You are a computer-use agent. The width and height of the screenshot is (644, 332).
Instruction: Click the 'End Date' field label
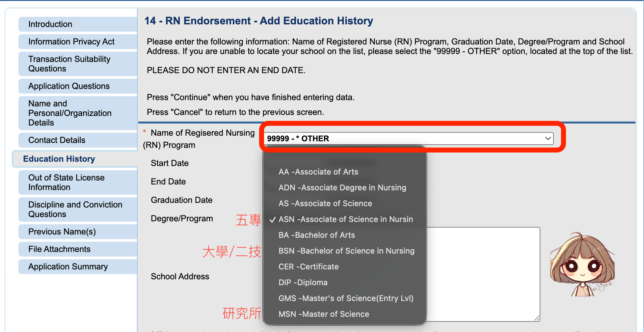tap(168, 181)
